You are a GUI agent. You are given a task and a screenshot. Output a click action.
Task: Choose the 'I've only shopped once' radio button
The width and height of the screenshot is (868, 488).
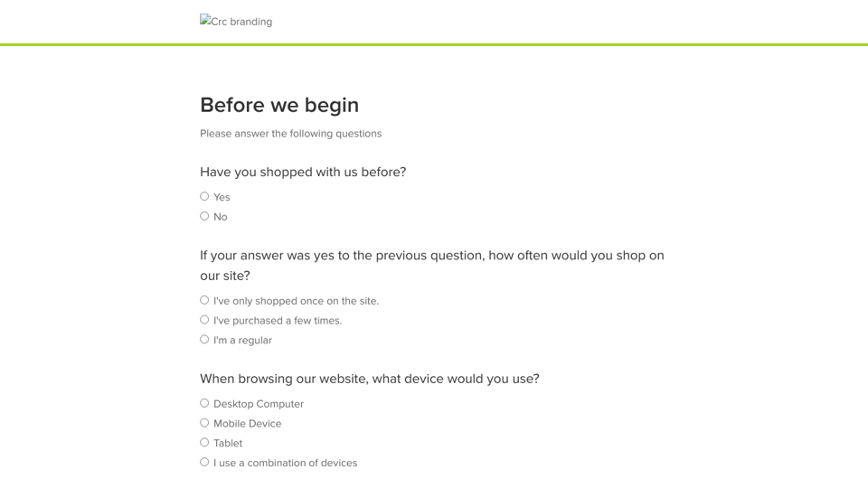click(x=204, y=300)
